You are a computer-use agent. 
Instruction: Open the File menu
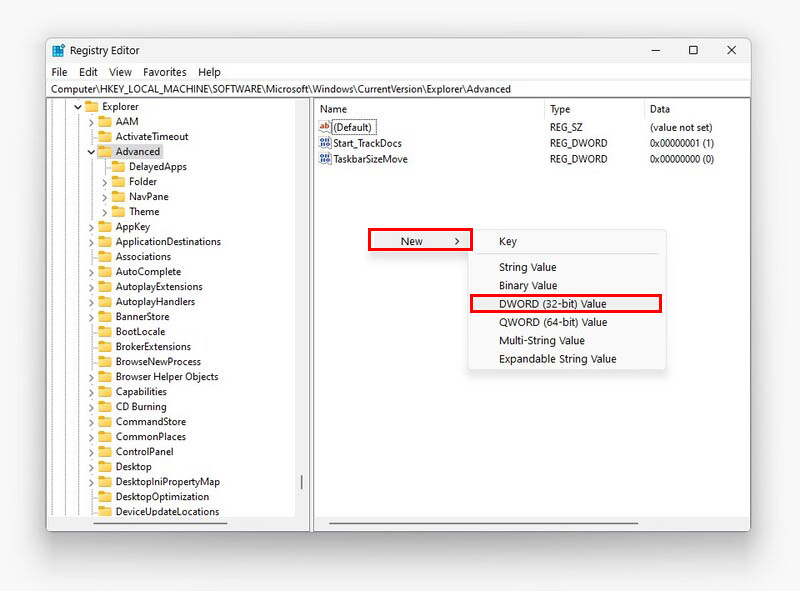pyautogui.click(x=59, y=72)
